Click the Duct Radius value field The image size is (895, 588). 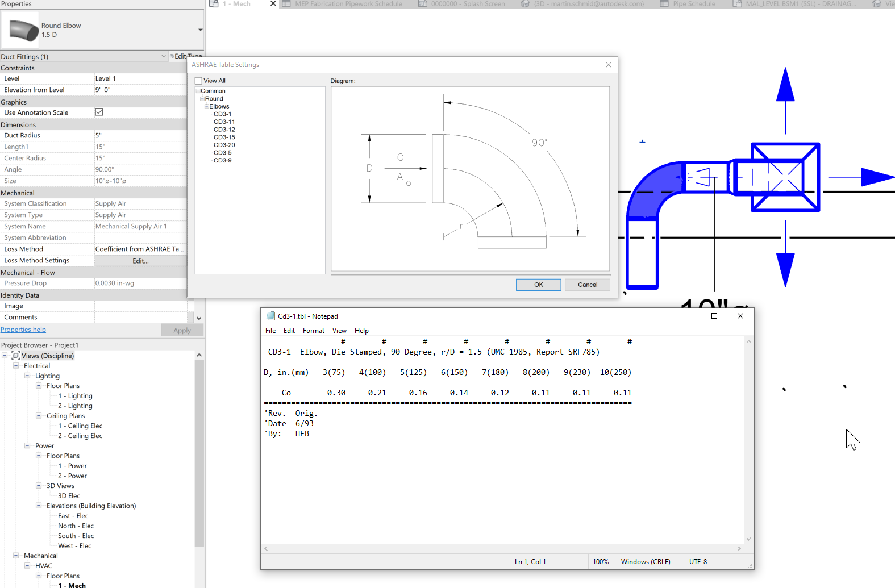(140, 135)
